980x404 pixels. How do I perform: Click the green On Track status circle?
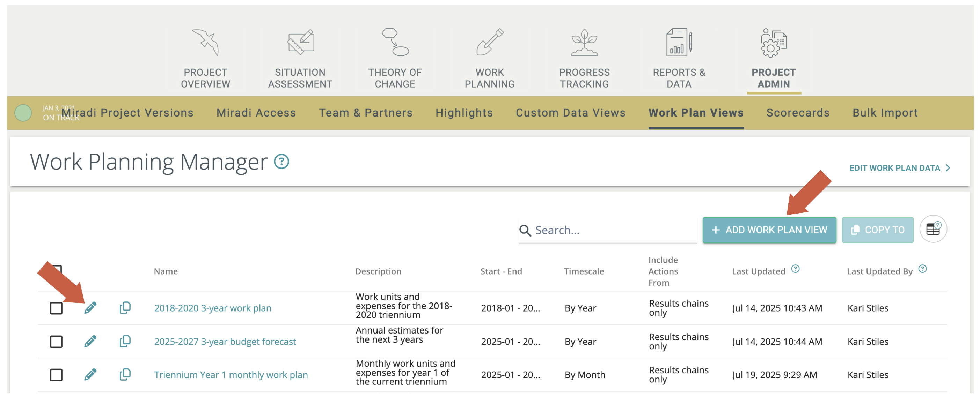[x=23, y=113]
